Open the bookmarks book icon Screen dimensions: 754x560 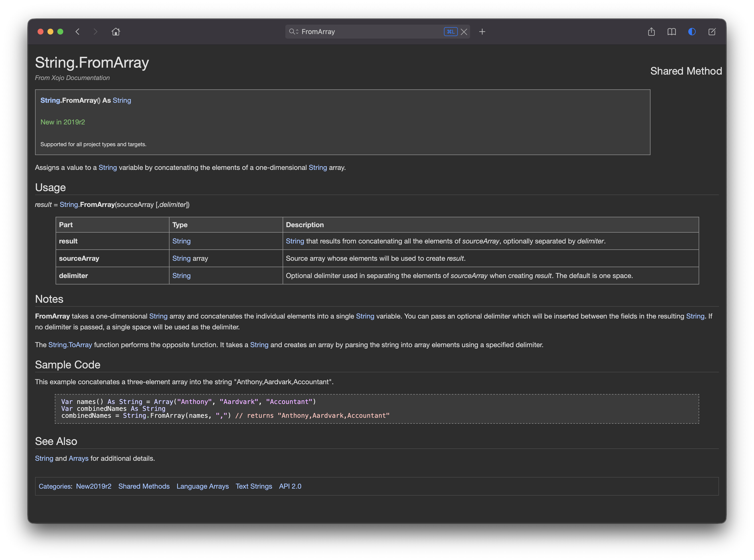tap(671, 32)
